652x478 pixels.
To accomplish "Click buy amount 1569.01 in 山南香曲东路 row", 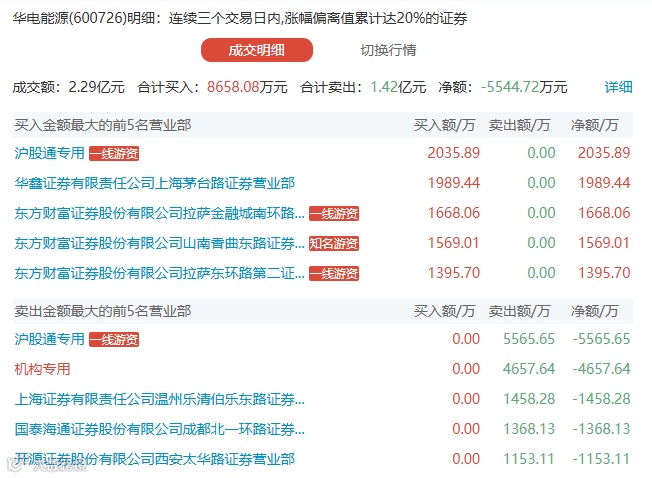I will tap(454, 243).
